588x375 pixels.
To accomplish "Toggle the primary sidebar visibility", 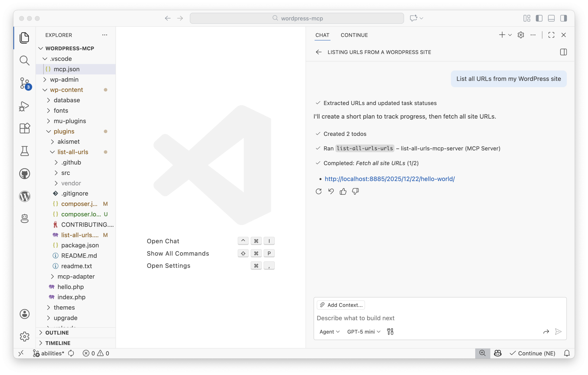I will pyautogui.click(x=539, y=18).
